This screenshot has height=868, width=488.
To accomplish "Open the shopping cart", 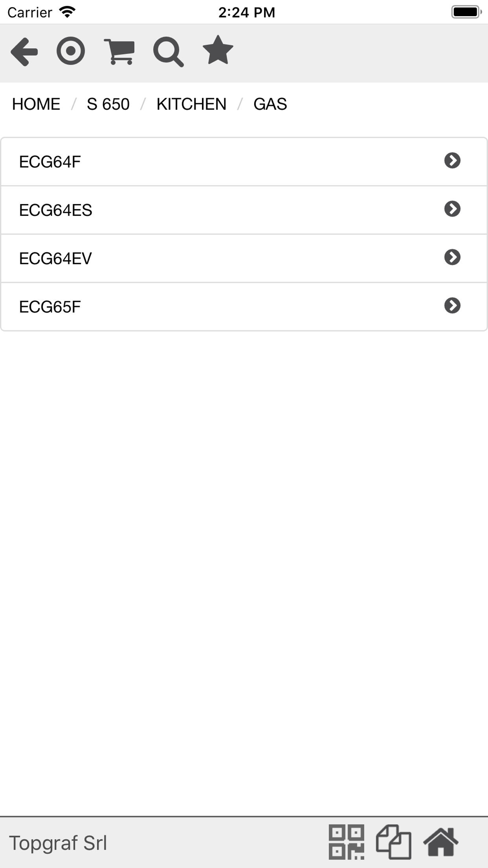I will 120,51.
